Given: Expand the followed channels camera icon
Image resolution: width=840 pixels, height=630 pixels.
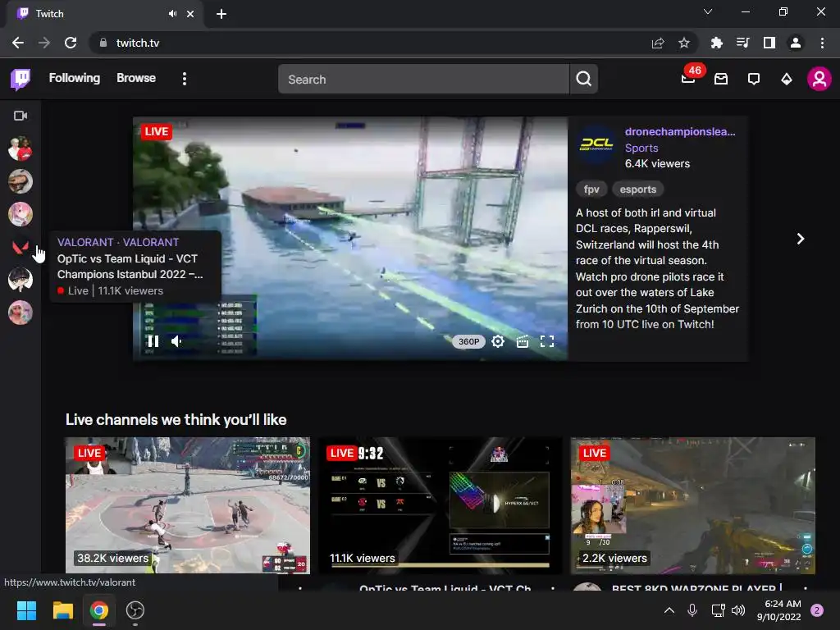Looking at the screenshot, I should 21,116.
